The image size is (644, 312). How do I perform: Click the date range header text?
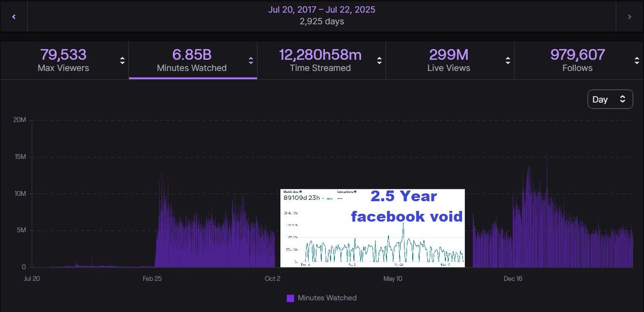tap(321, 10)
